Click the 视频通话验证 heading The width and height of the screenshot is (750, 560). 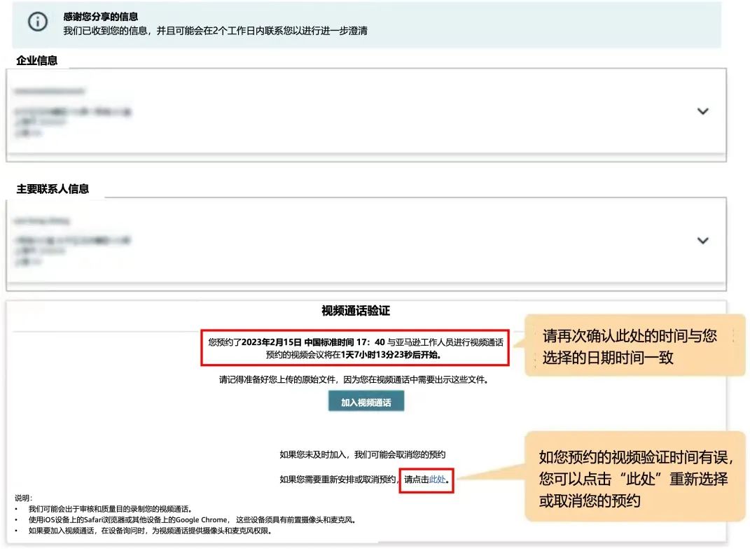coord(356,311)
